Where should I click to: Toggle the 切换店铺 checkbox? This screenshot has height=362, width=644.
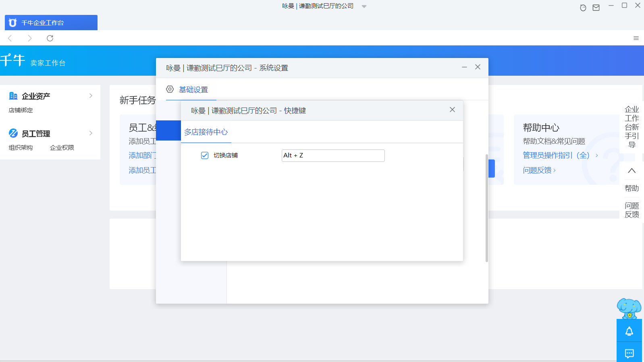pyautogui.click(x=205, y=155)
